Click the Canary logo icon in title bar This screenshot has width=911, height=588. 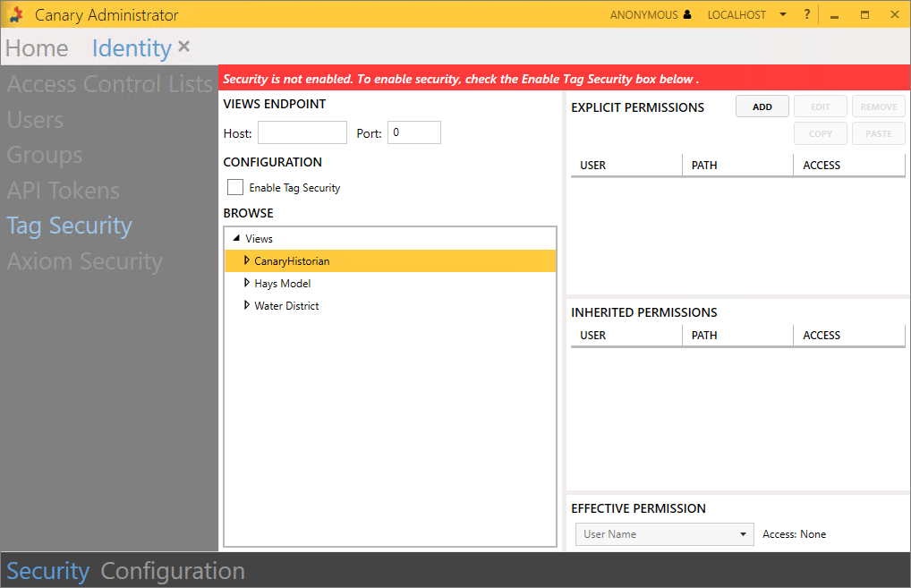(15, 15)
